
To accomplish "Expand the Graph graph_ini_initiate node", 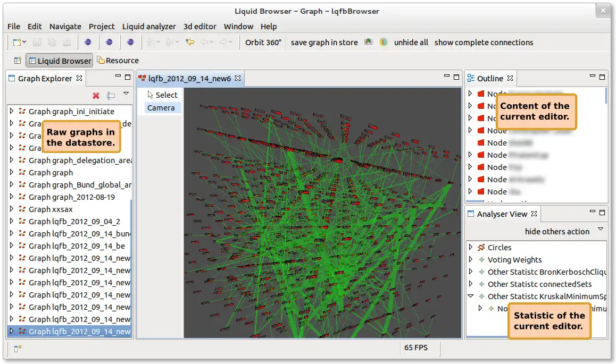I will (x=12, y=112).
